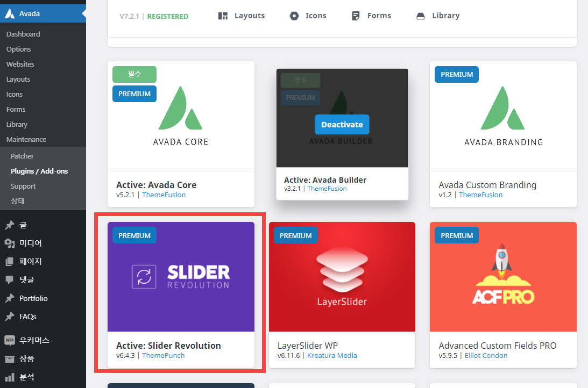Click the pin icon beside 글

10,225
